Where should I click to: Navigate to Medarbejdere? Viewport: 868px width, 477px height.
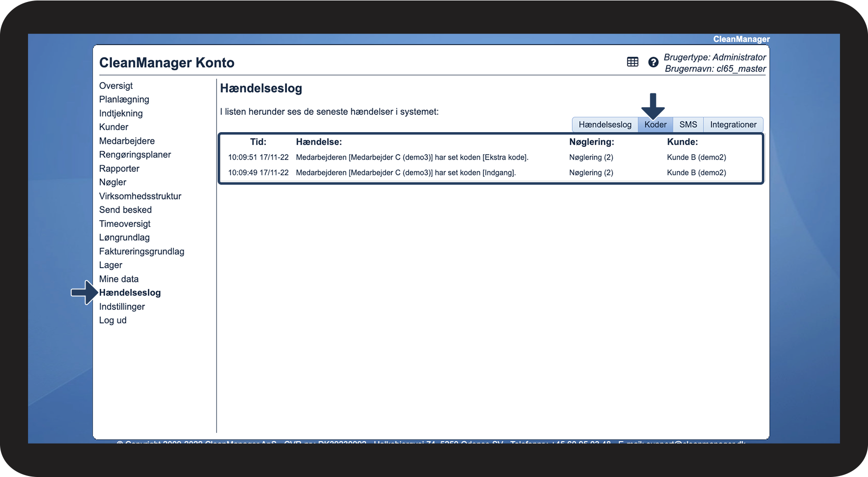pyautogui.click(x=127, y=141)
